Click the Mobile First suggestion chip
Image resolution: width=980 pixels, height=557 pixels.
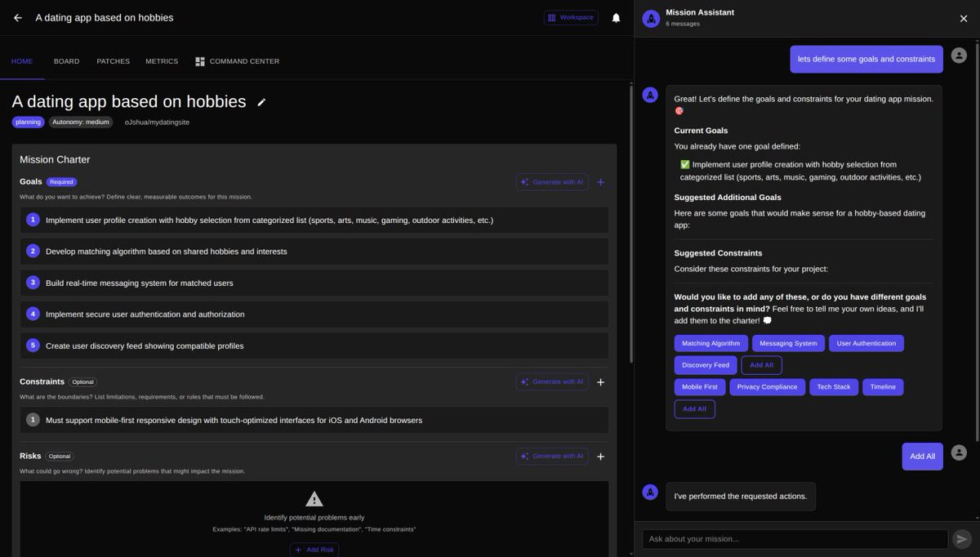pyautogui.click(x=700, y=387)
